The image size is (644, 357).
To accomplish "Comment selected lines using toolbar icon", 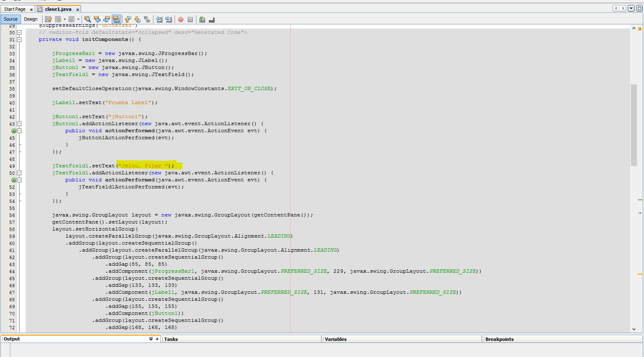I will pyautogui.click(x=202, y=19).
